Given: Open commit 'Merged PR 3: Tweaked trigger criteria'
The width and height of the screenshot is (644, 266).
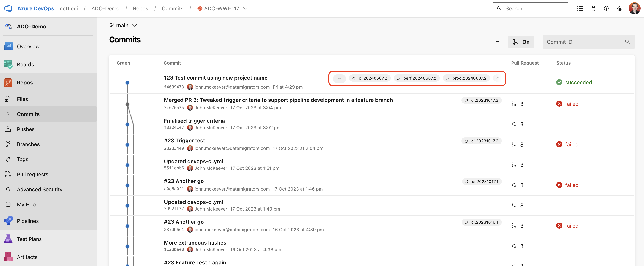Looking at the screenshot, I should 278,100.
